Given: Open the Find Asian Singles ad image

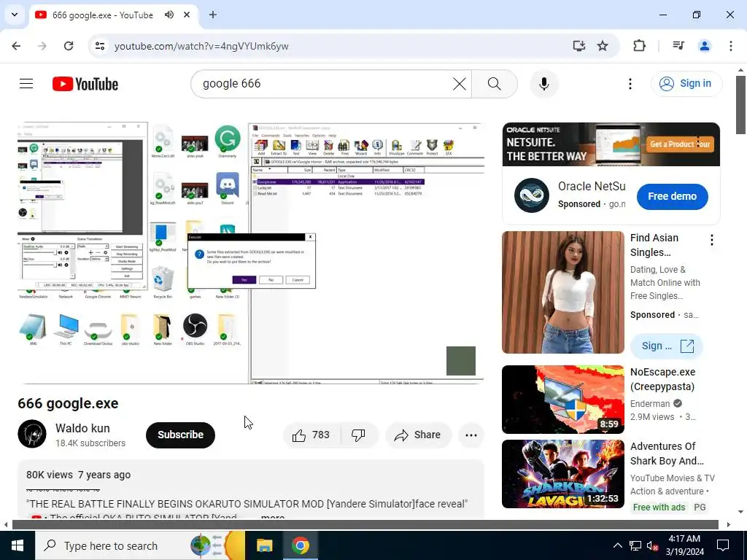Looking at the screenshot, I should point(562,292).
